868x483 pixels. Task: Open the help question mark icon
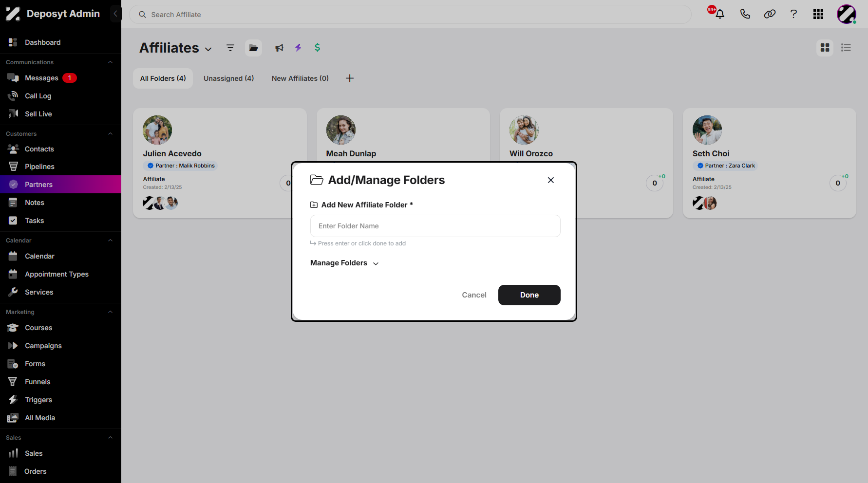[793, 14]
